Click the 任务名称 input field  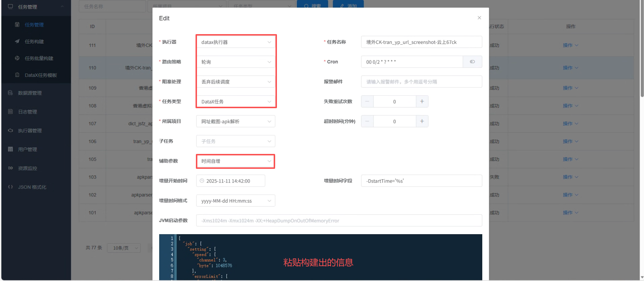pyautogui.click(x=421, y=42)
